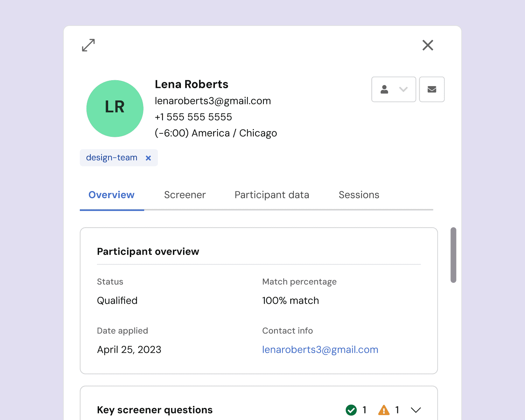Close the Lena Roberts participant panel

(428, 45)
